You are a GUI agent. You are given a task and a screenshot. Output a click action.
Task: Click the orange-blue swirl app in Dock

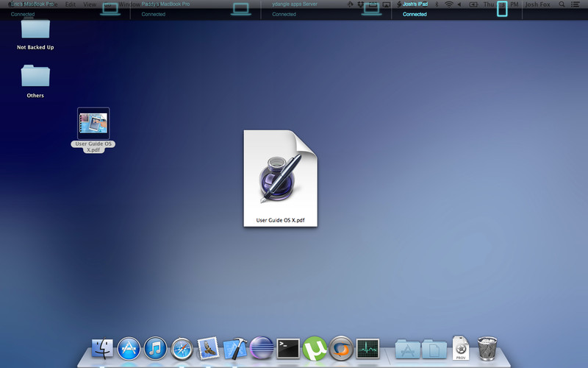coord(341,348)
